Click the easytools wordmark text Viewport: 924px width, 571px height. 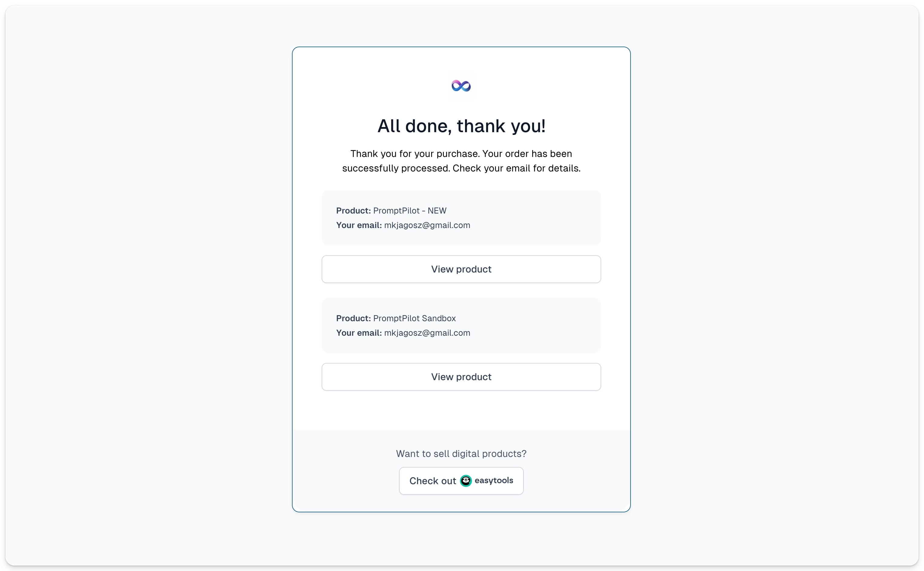(x=494, y=480)
